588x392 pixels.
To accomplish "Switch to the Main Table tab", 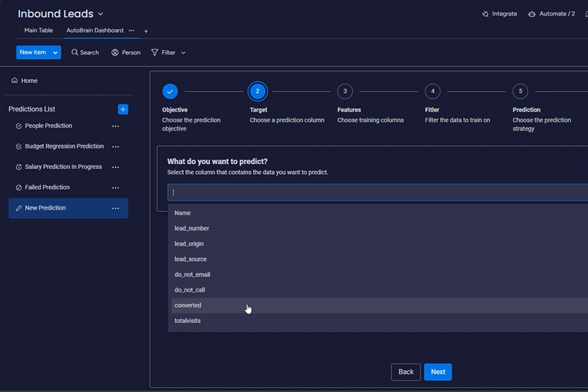I will coord(38,31).
